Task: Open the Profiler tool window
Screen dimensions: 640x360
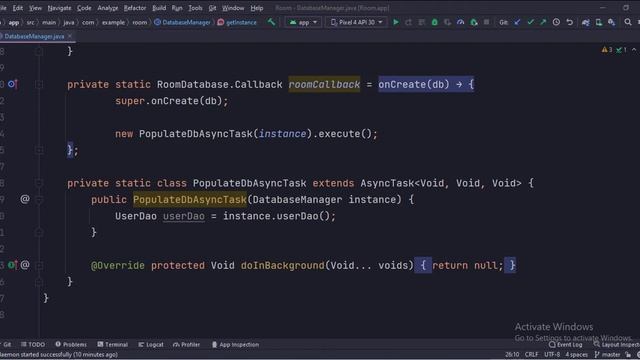Action: click(187, 344)
